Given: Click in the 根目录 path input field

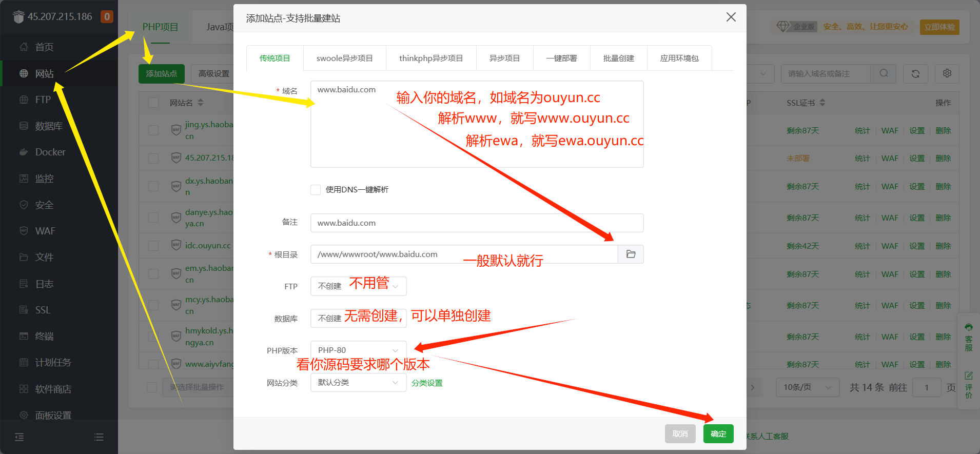Looking at the screenshot, I should tap(464, 254).
